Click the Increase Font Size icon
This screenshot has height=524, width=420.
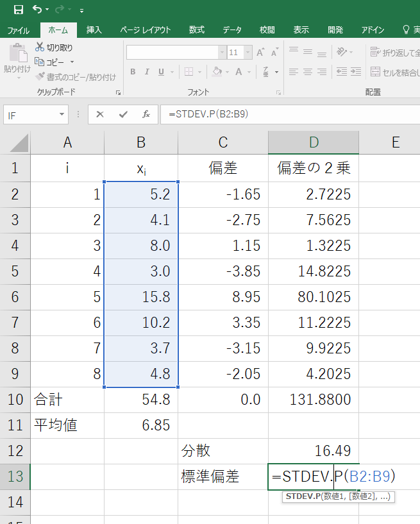[260, 53]
